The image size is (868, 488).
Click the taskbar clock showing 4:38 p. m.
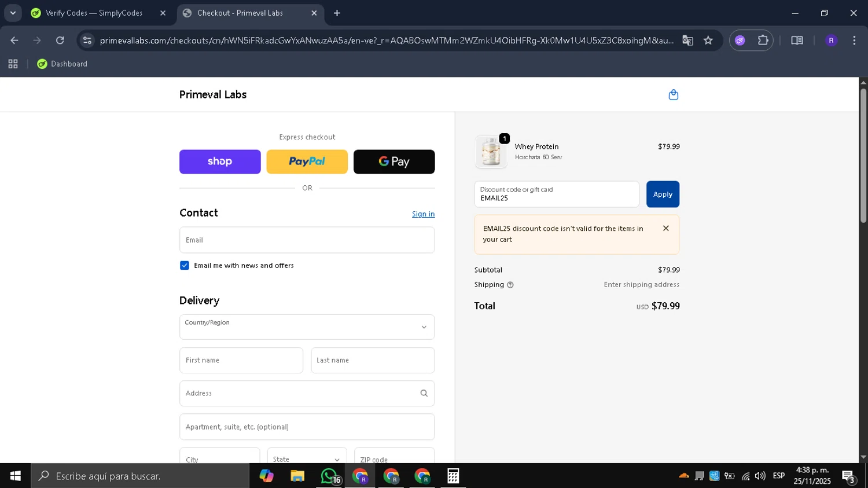[812, 476]
